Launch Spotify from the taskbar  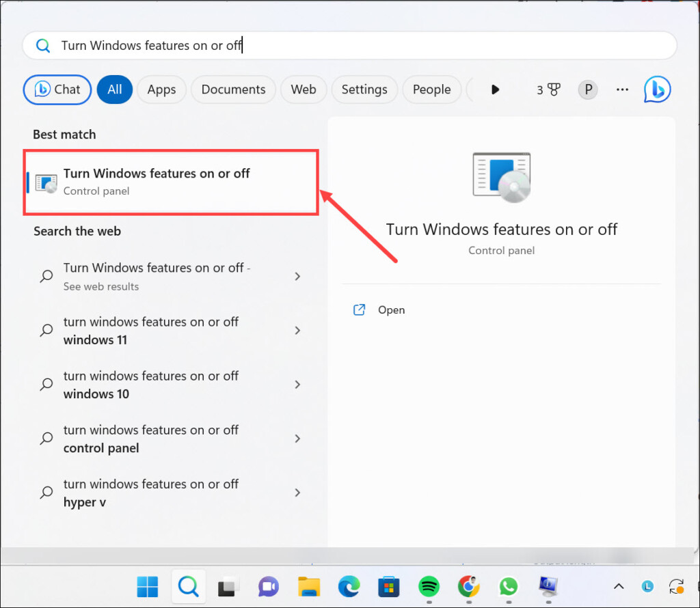(x=429, y=586)
